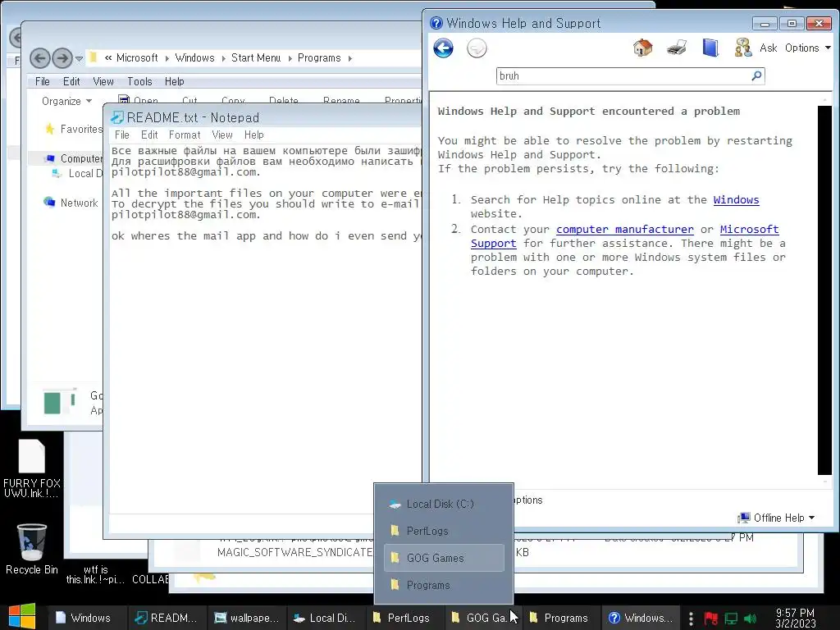Image resolution: width=840 pixels, height=630 pixels.
Task: Switch to Windows taskbar button
Action: 88,618
